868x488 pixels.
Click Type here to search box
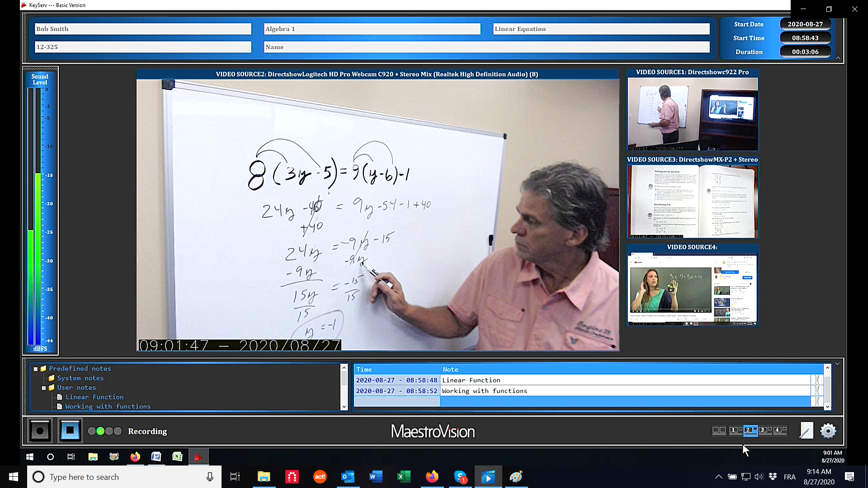point(124,477)
